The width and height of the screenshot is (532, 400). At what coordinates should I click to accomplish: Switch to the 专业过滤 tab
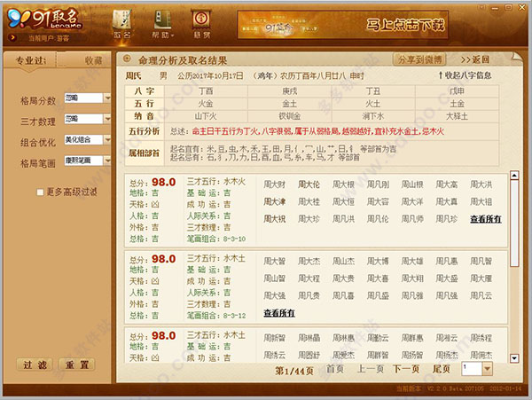30,60
